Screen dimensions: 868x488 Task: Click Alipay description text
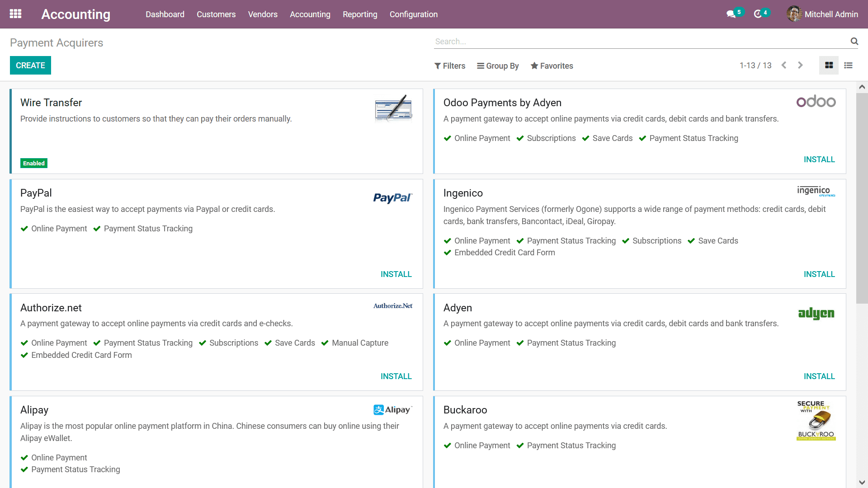pos(210,432)
